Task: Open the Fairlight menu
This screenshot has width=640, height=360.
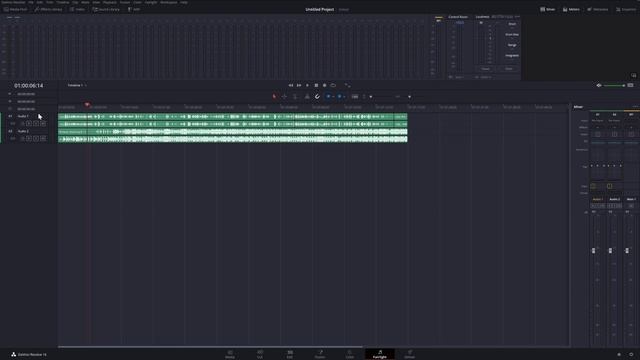Action: coord(151,2)
